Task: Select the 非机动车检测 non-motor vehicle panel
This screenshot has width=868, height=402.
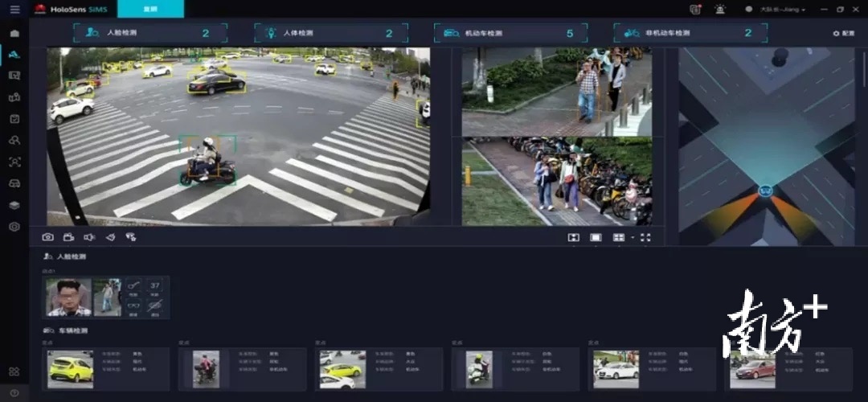Action: pos(690,33)
